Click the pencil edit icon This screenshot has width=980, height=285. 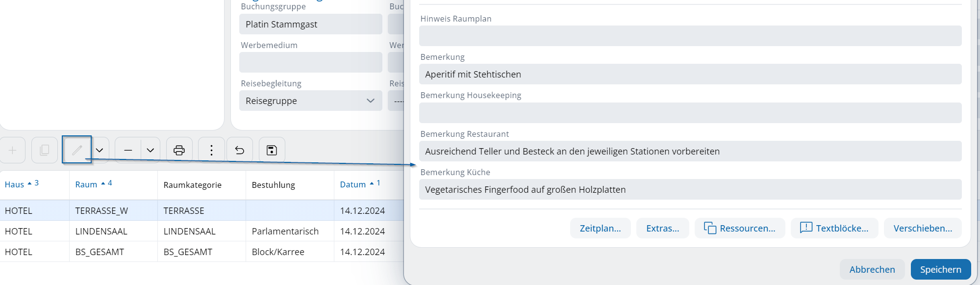point(77,150)
